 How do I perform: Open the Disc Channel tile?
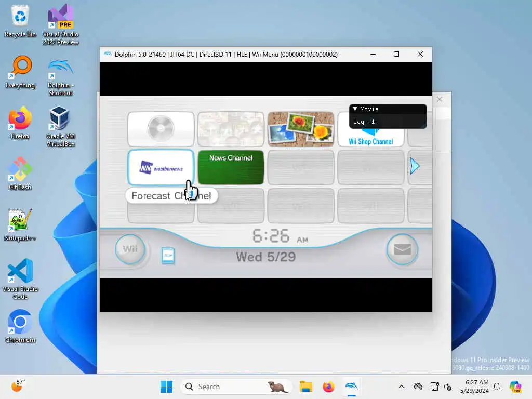[161, 129]
